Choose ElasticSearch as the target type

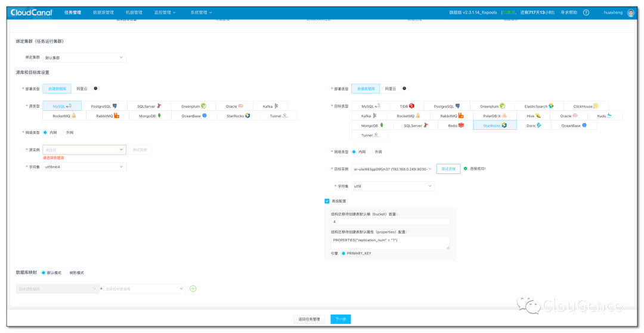tap(539, 106)
